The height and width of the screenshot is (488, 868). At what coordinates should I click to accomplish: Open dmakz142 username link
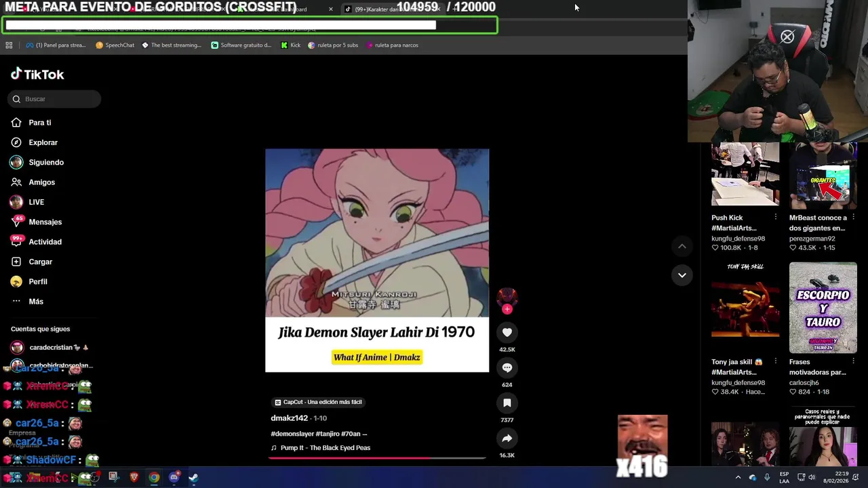pyautogui.click(x=290, y=418)
